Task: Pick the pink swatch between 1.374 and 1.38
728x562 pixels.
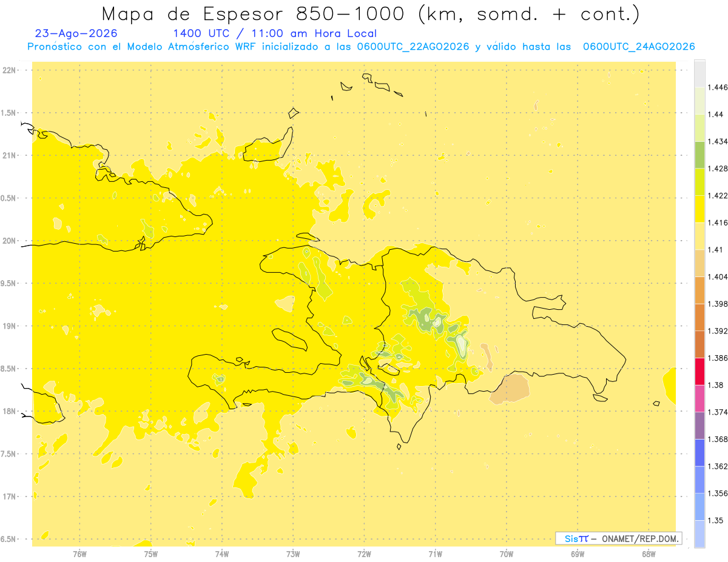Action: 699,398
